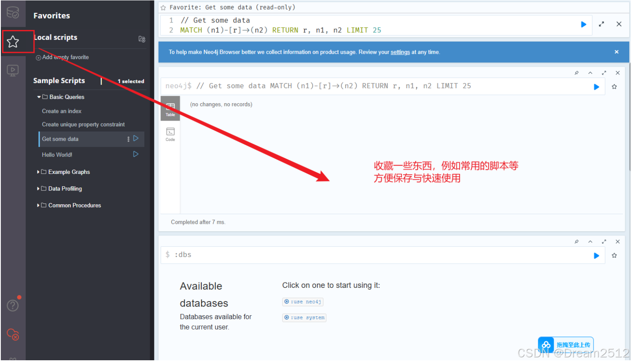Run the 'Get some data' script
The height and width of the screenshot is (364, 631).
136,139
